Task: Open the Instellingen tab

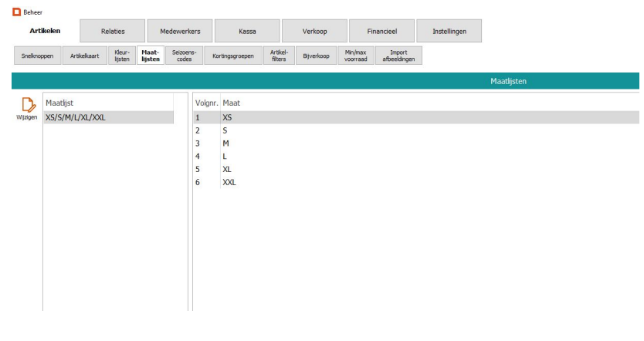Action: [x=448, y=30]
